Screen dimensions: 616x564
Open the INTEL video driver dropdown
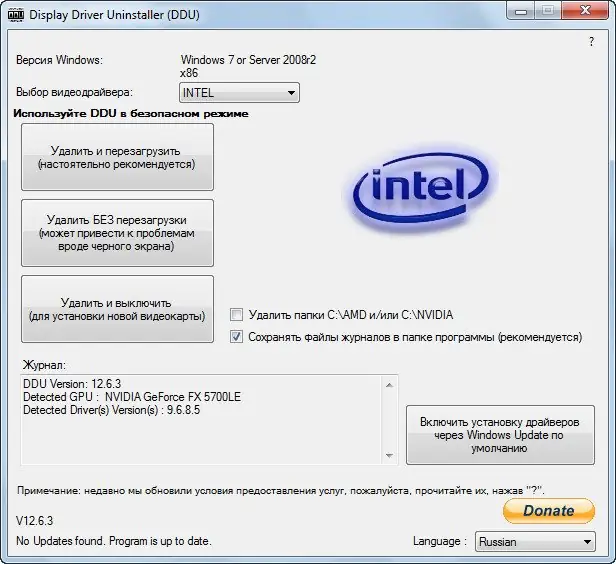239,93
